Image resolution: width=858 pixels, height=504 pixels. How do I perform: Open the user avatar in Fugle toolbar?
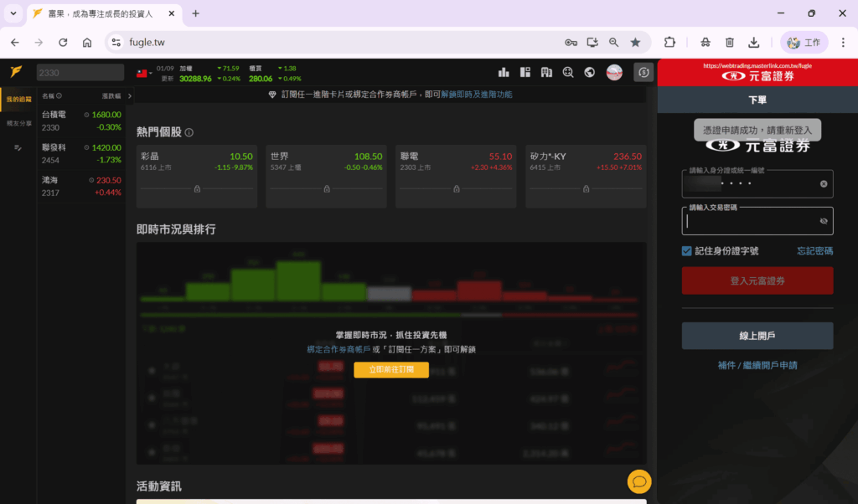(614, 72)
